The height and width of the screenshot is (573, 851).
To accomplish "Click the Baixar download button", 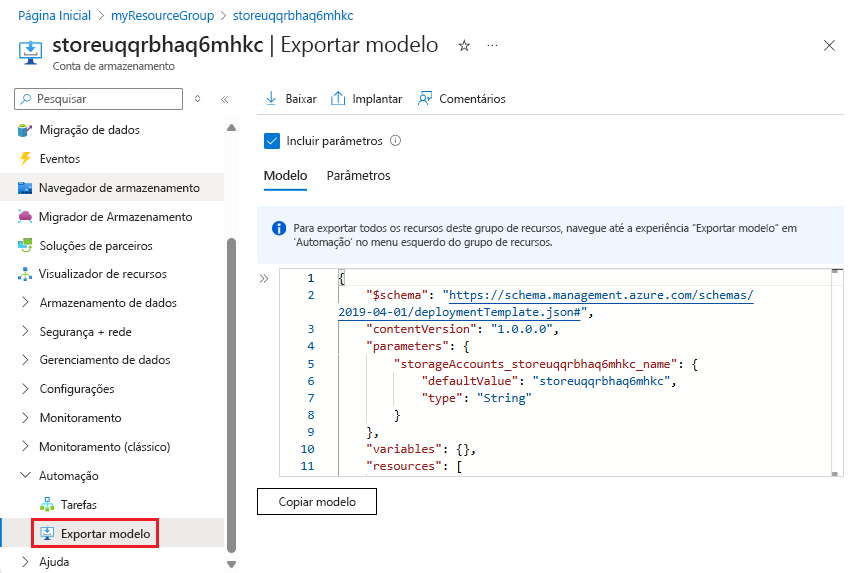I will [291, 99].
